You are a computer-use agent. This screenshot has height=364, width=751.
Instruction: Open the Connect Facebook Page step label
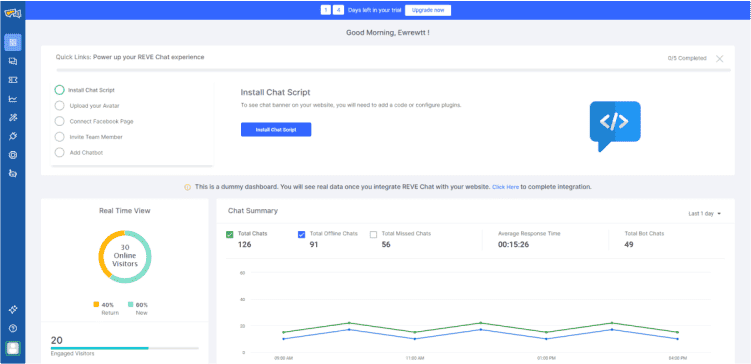pos(102,121)
